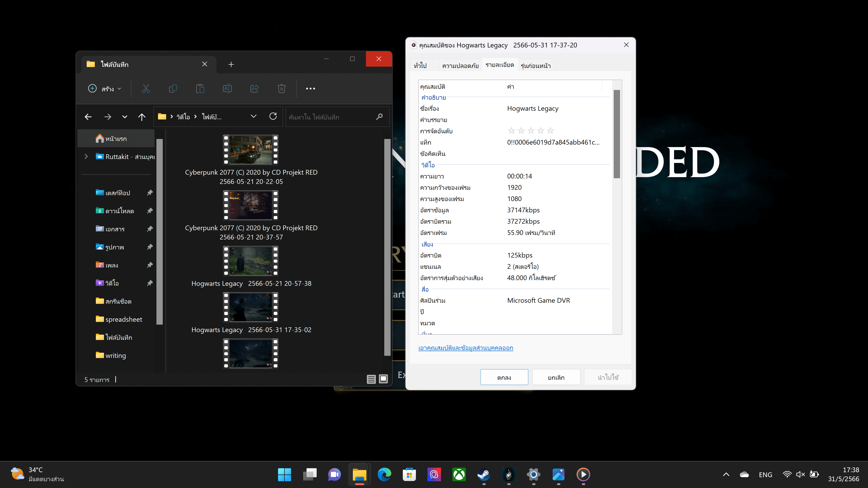
Task: Refresh the folder view
Action: [x=273, y=117]
